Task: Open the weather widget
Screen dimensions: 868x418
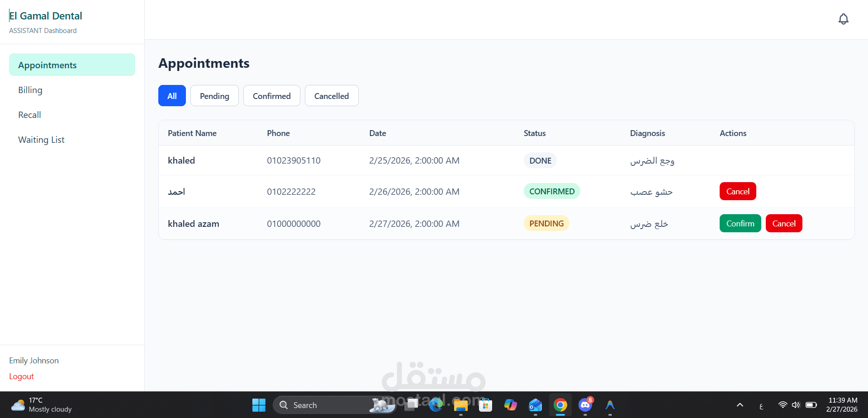Action: tap(42, 405)
